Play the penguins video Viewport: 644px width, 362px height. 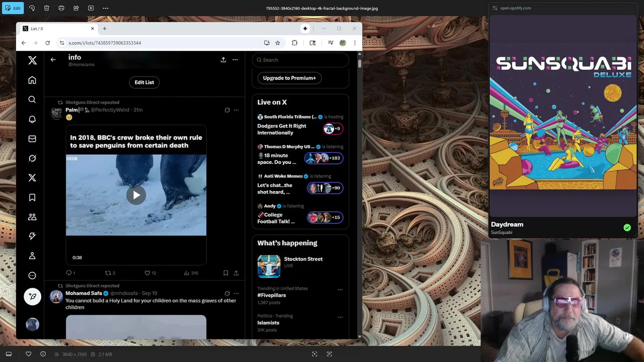point(136,195)
